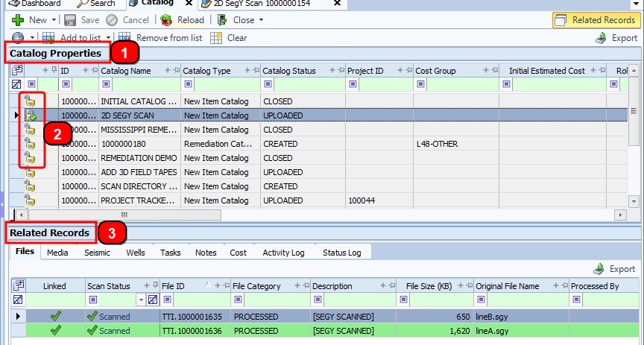Switch to the Dashboard tab
The height and width of the screenshot is (345, 644).
click(x=34, y=3)
